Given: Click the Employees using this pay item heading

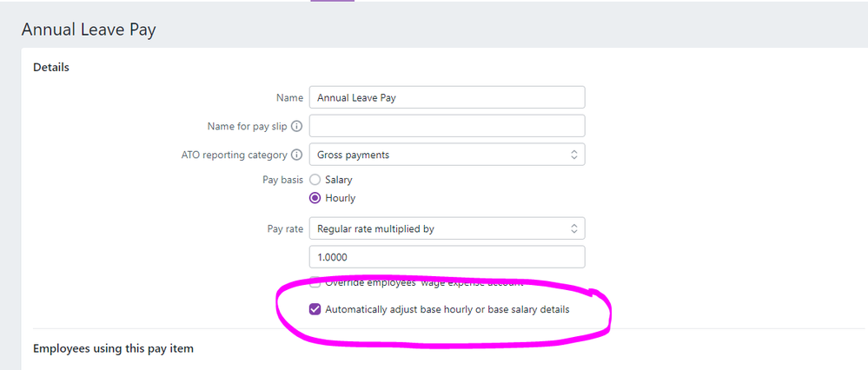Looking at the screenshot, I should 113,348.
